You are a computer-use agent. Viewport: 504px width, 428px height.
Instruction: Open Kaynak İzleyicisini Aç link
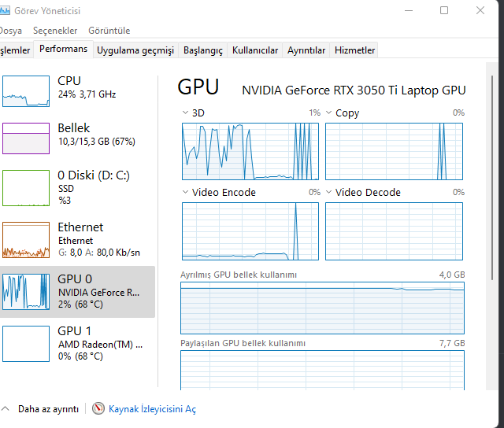pyautogui.click(x=152, y=409)
